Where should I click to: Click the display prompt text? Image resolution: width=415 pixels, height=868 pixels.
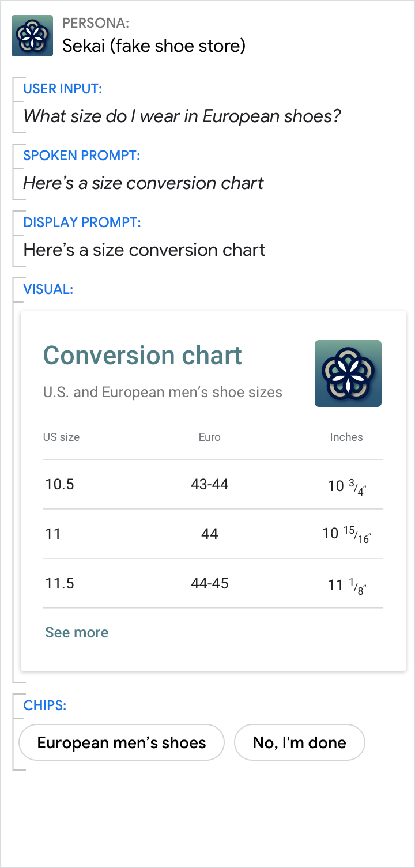pyautogui.click(x=144, y=250)
